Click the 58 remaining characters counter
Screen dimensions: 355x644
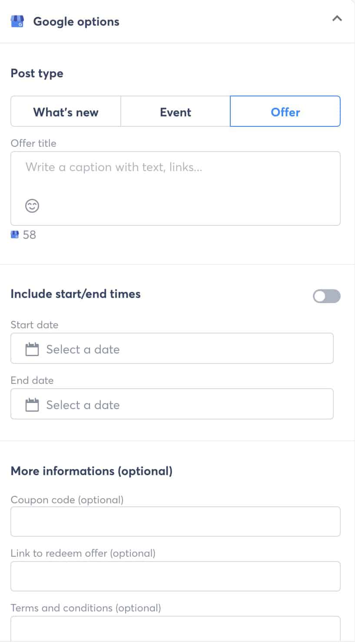pyautogui.click(x=30, y=235)
